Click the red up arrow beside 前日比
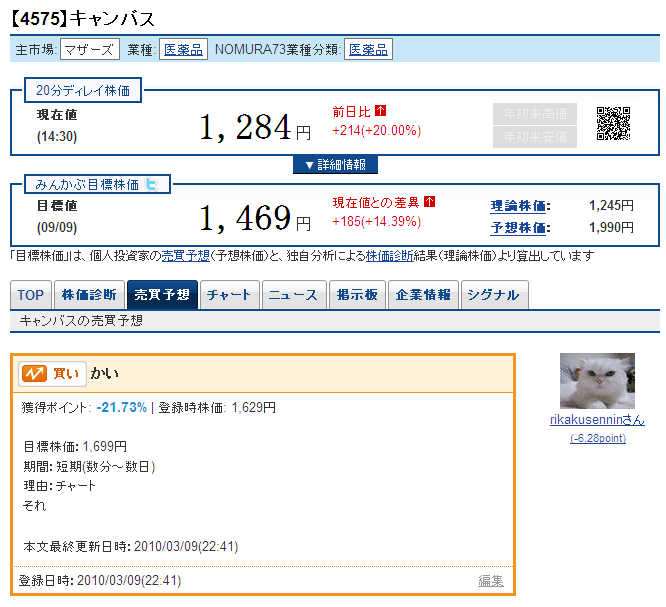This screenshot has height=607, width=666. pos(381,111)
